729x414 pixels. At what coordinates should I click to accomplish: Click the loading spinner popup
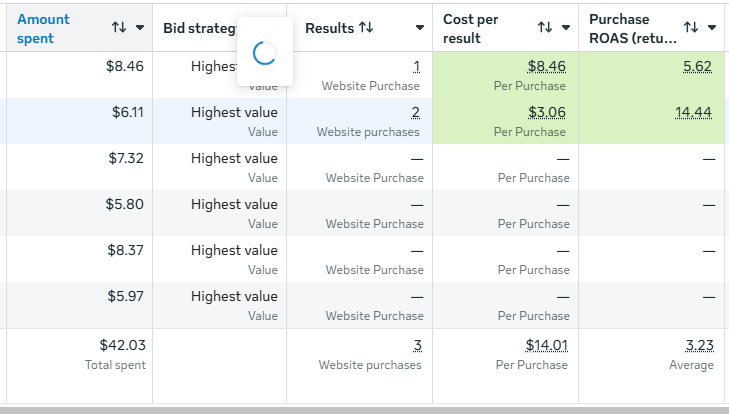pyautogui.click(x=265, y=52)
